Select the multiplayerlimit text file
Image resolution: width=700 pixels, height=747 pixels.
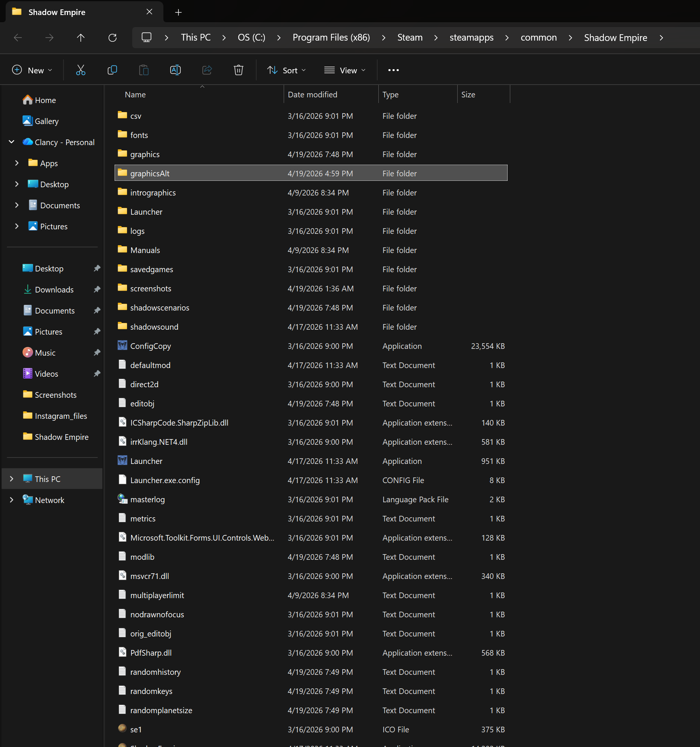pos(311,595)
